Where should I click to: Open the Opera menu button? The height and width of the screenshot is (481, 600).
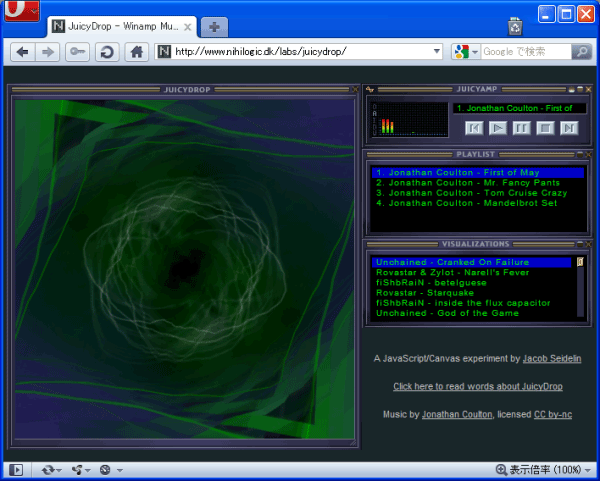pos(22,11)
